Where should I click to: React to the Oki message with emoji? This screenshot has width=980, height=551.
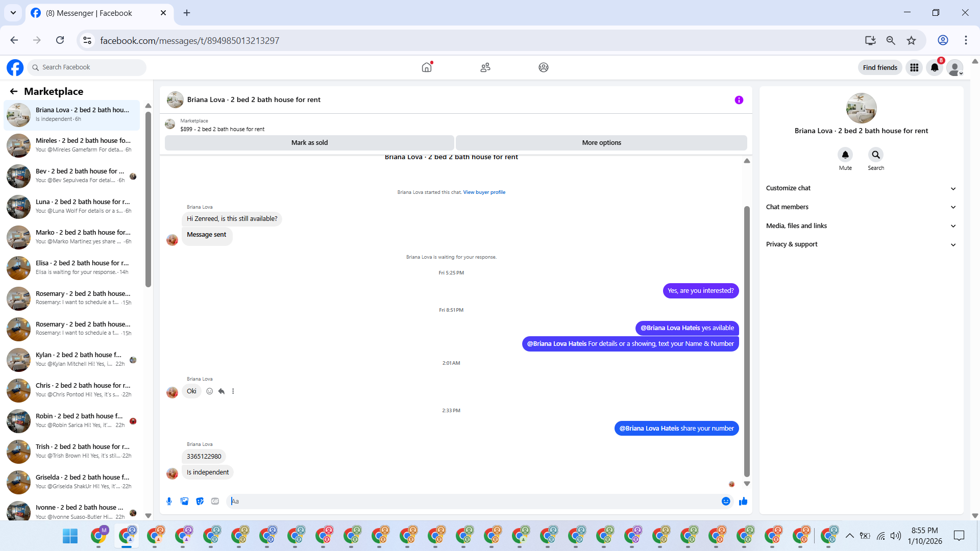point(209,391)
